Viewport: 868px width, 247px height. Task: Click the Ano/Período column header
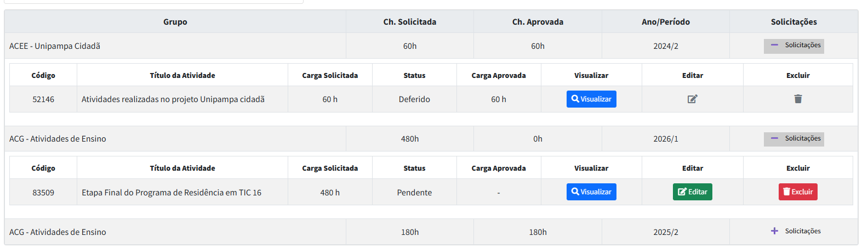click(666, 22)
